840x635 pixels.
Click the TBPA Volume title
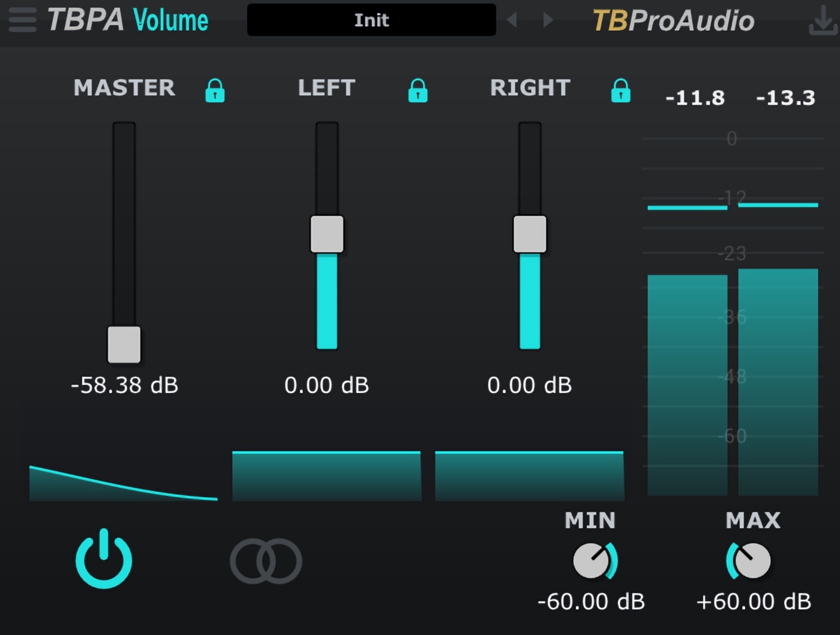tap(128, 20)
